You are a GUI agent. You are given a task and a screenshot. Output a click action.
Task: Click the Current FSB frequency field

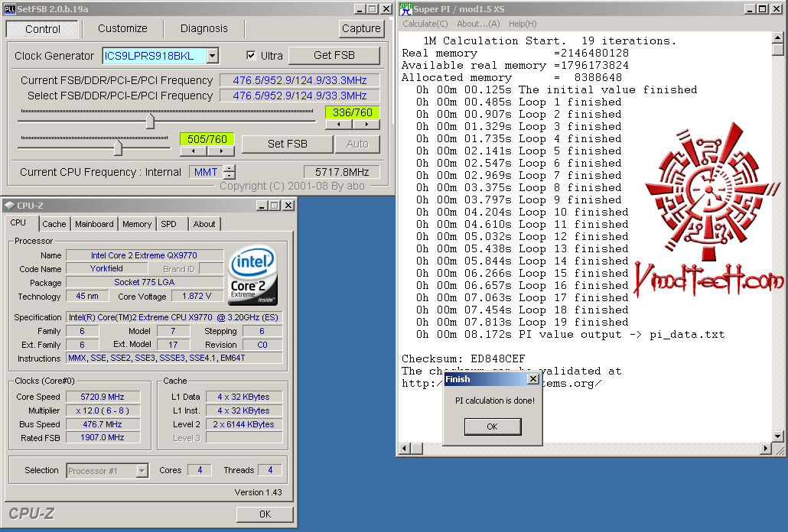coord(300,80)
